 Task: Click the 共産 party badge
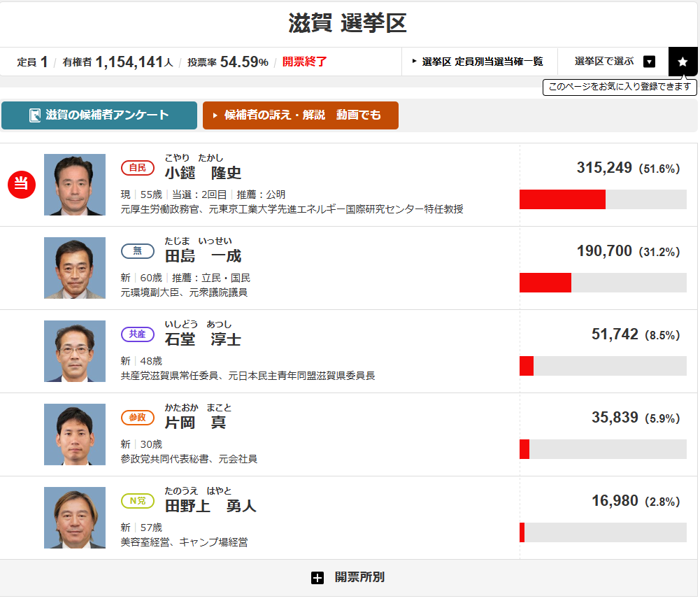tap(138, 334)
